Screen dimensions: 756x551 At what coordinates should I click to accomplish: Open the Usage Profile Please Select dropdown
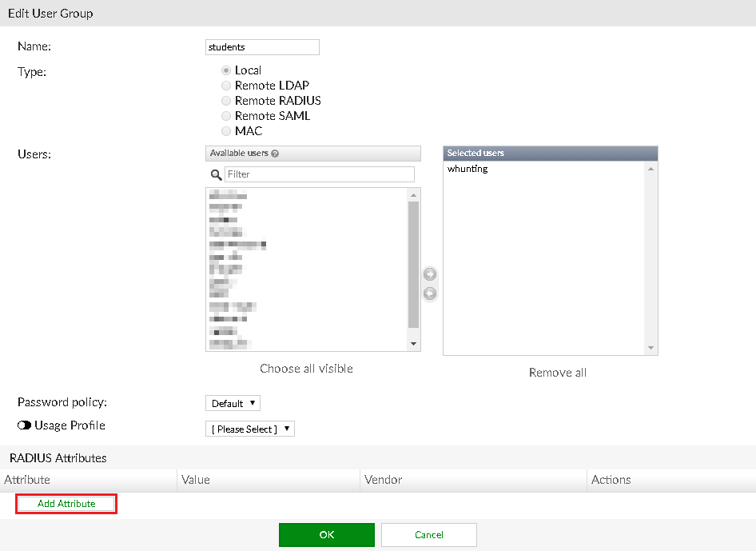click(250, 429)
